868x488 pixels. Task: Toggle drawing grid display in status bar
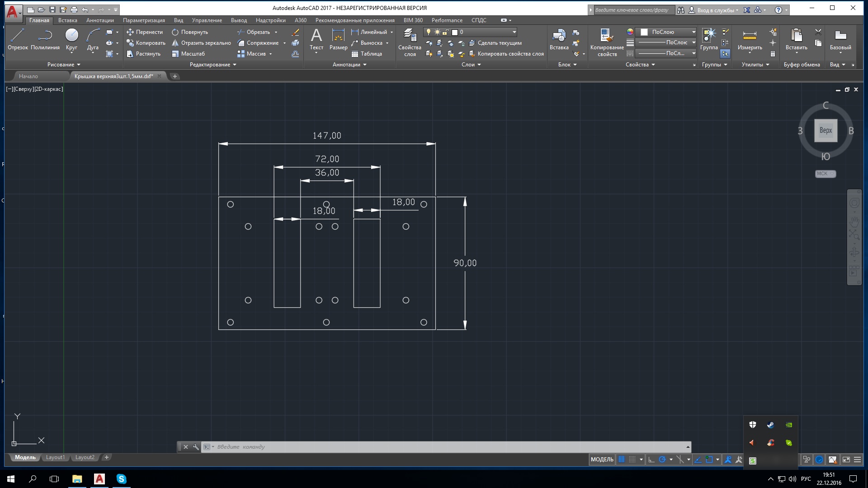coord(622,460)
